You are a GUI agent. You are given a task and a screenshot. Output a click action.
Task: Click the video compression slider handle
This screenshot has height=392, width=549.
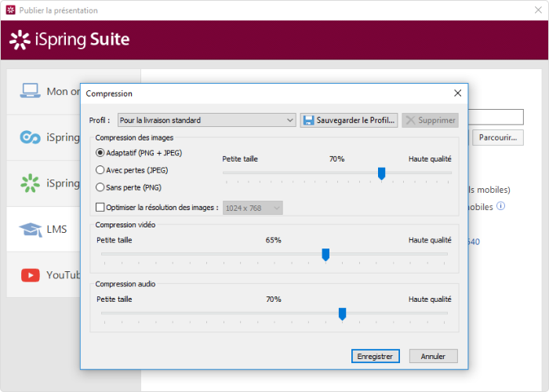pos(325,254)
